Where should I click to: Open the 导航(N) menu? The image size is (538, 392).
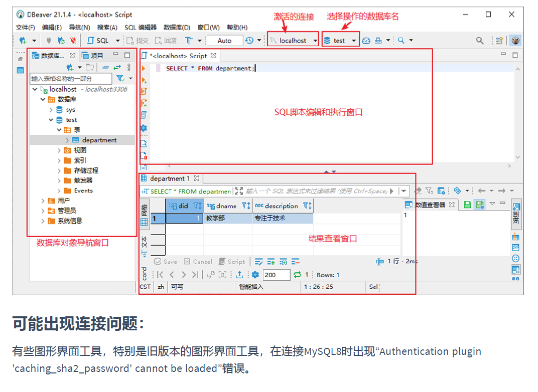point(80,28)
